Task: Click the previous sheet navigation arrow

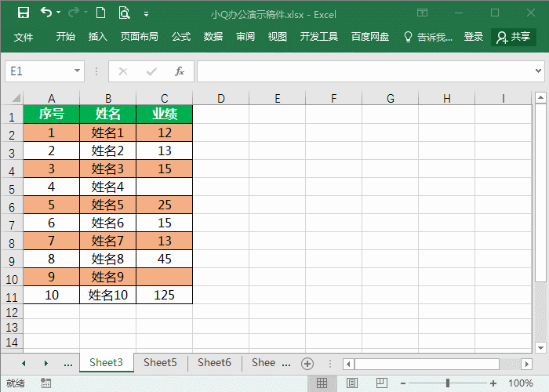Action: coord(24,363)
